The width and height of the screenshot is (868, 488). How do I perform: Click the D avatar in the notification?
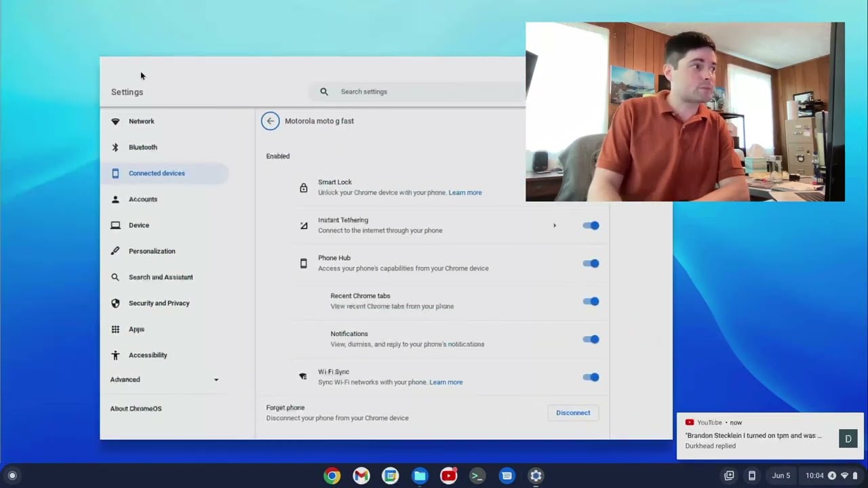(848, 439)
